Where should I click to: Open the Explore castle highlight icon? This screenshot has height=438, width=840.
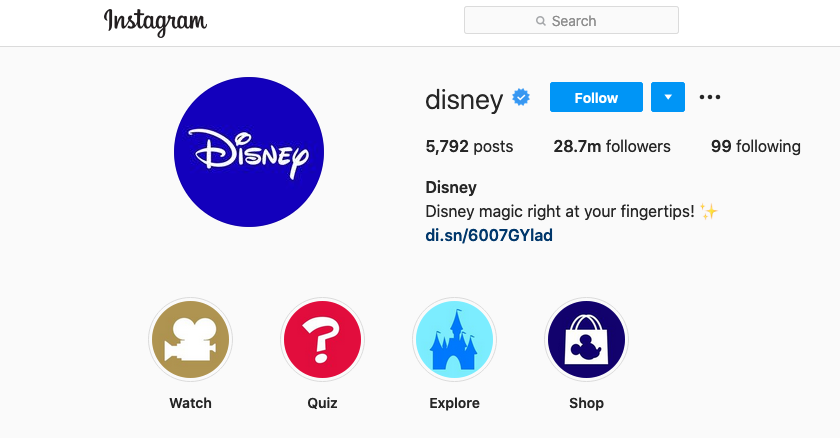tap(454, 341)
